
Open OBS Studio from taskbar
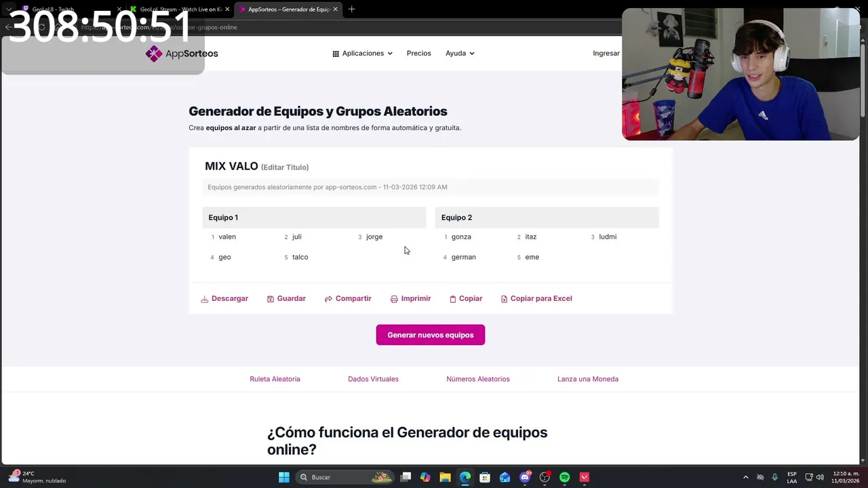coord(545,477)
